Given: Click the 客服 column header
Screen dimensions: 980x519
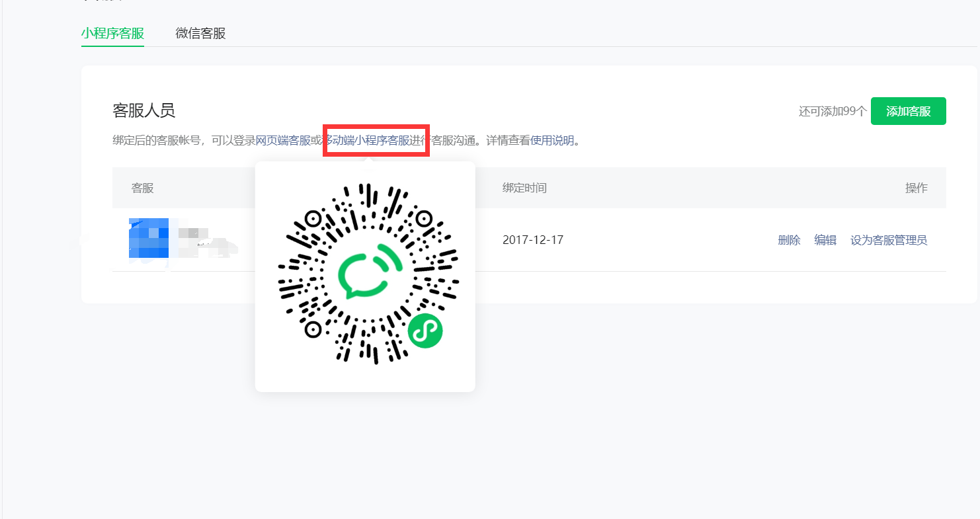Looking at the screenshot, I should pos(142,188).
